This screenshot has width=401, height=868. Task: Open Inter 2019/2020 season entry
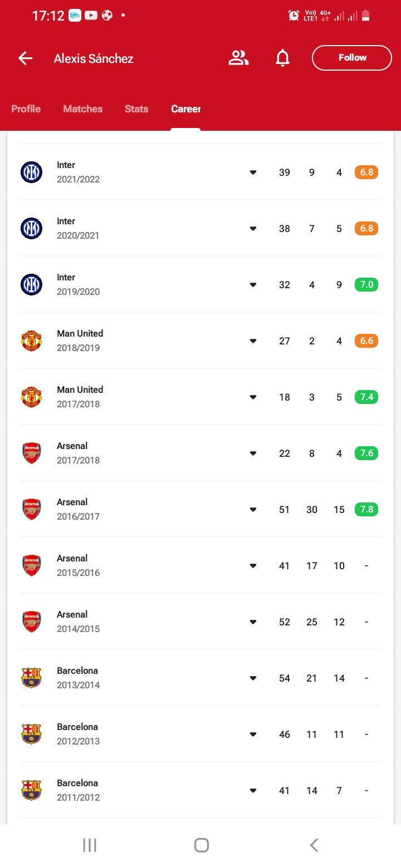tap(200, 284)
